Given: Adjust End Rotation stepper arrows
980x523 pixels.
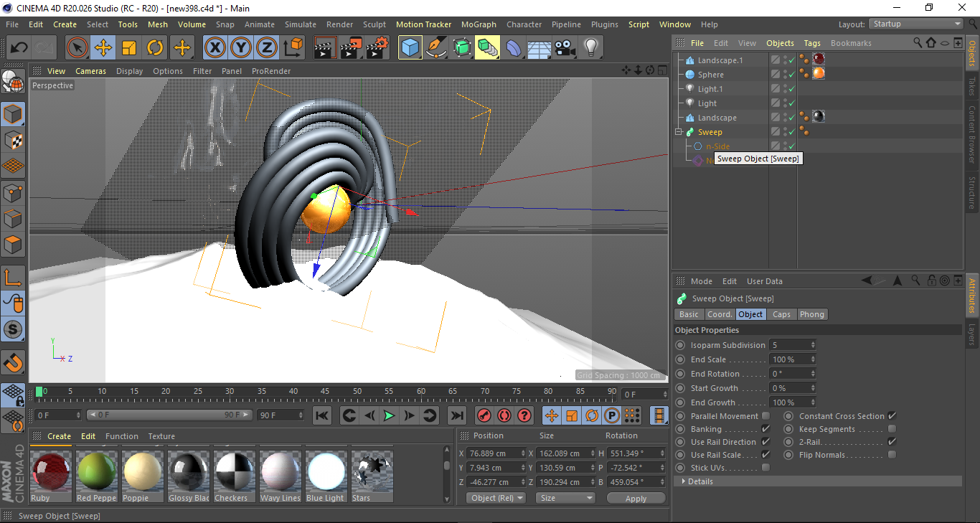Looking at the screenshot, I should point(813,374).
